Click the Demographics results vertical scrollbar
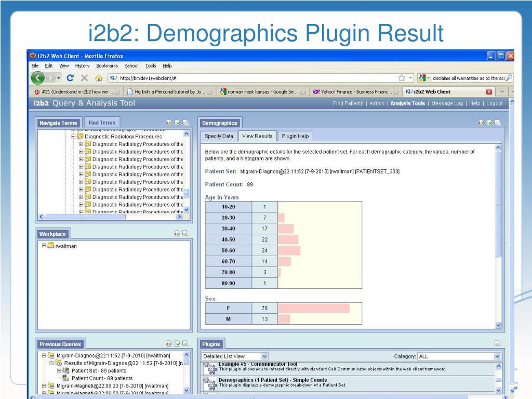 click(x=498, y=204)
